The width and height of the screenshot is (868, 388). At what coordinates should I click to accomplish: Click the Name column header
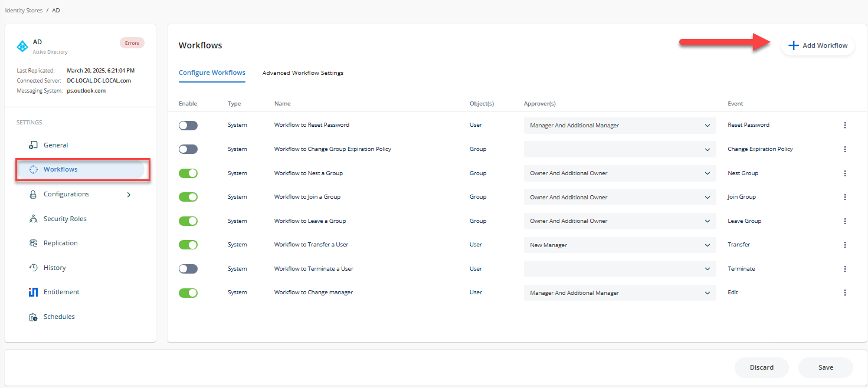[283, 104]
